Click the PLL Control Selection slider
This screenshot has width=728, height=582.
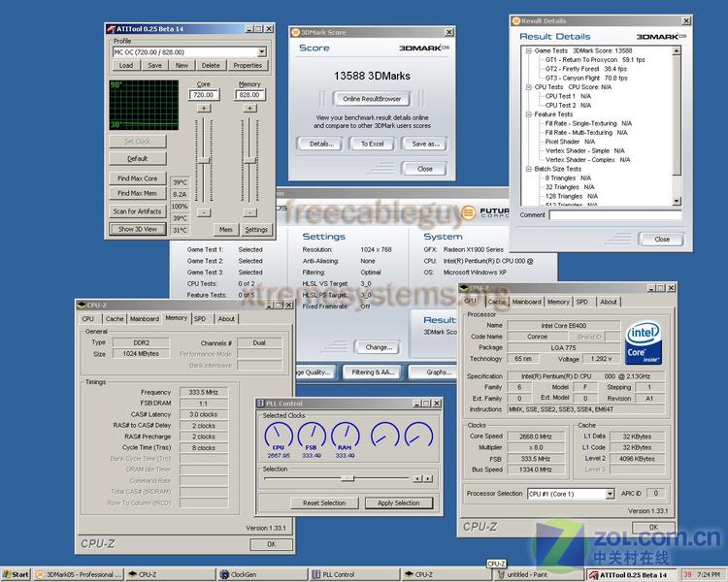347,478
